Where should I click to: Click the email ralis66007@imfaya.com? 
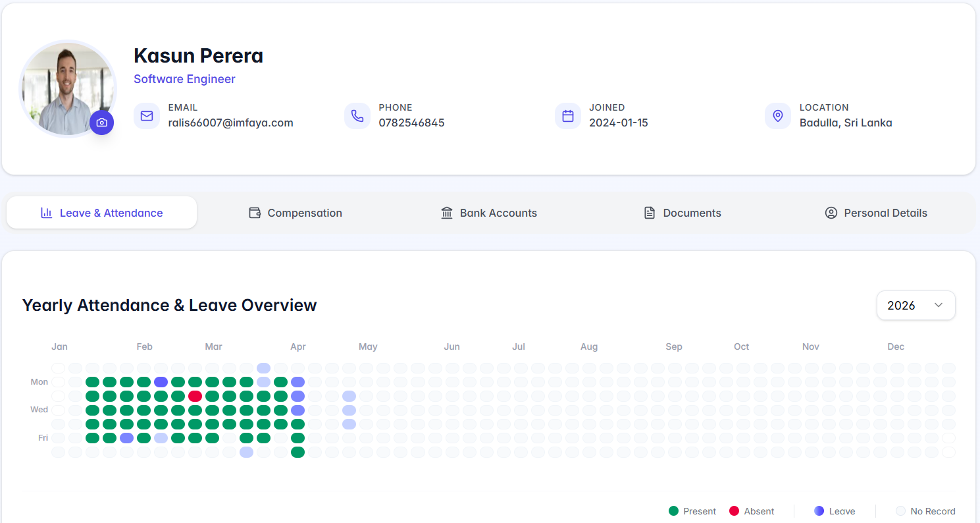(x=230, y=123)
